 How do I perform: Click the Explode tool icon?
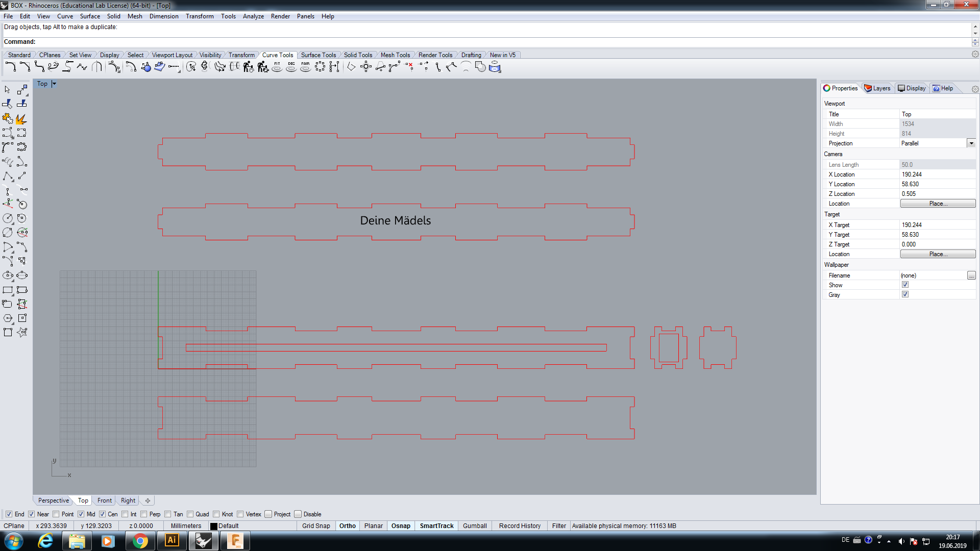pyautogui.click(x=21, y=118)
